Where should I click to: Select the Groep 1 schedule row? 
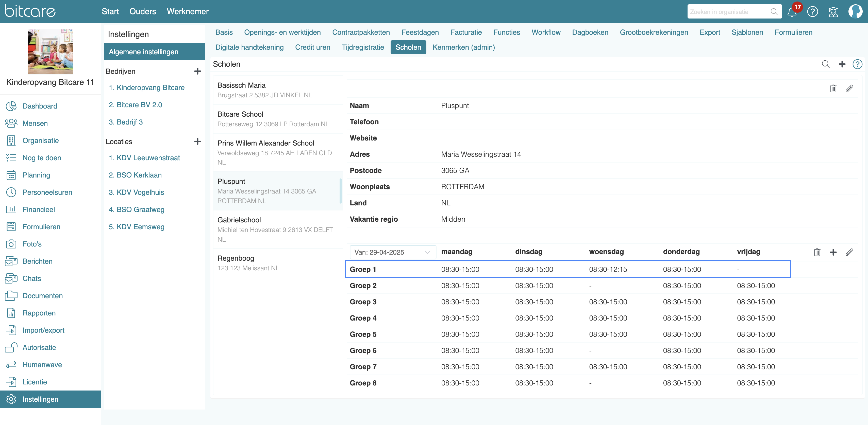(568, 269)
